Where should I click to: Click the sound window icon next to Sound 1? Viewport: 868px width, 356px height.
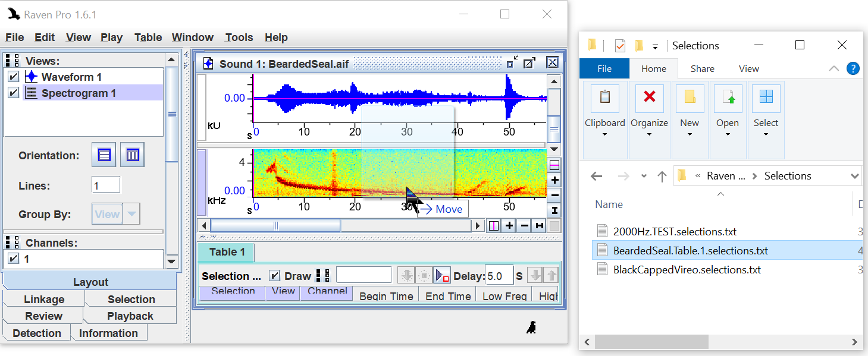click(x=208, y=64)
